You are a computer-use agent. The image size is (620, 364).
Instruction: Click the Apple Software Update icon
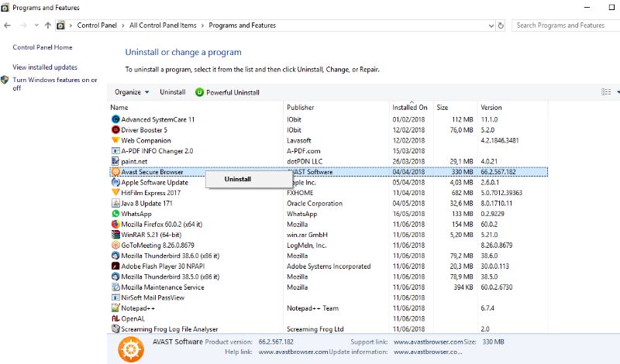(115, 182)
